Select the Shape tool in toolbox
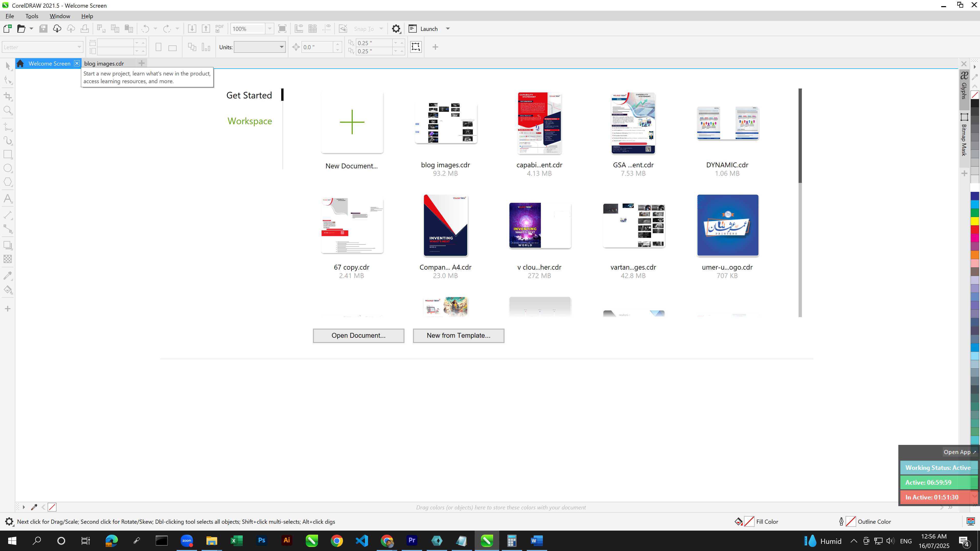Image resolution: width=980 pixels, height=551 pixels. pyautogui.click(x=8, y=80)
